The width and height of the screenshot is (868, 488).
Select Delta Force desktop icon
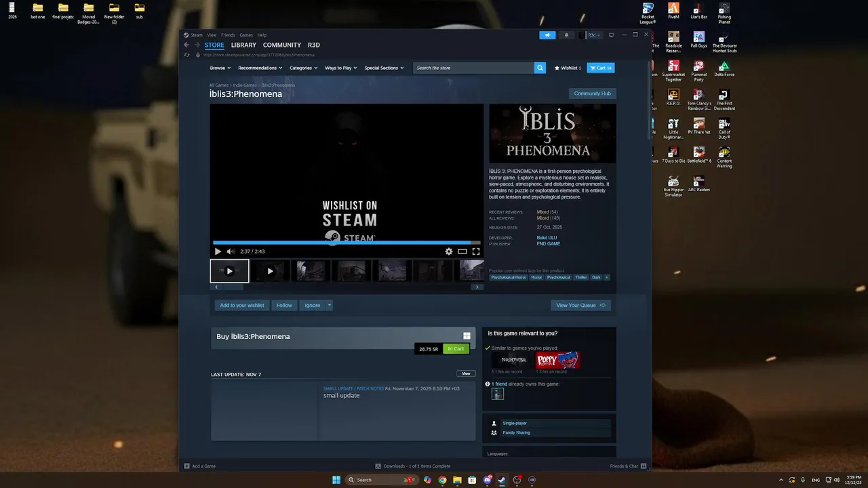[x=724, y=68]
